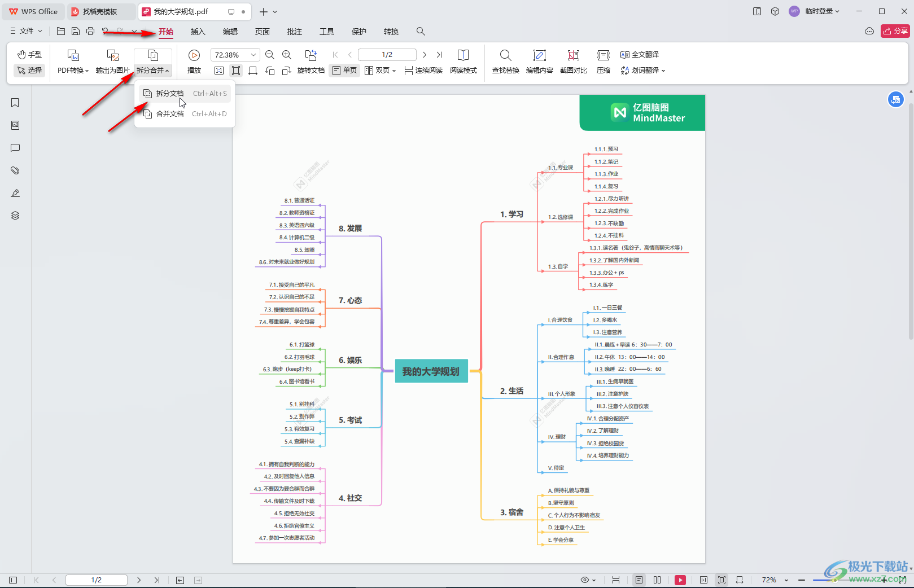Image resolution: width=914 pixels, height=588 pixels.
Task: Open the attachments panel in left sidebar
Action: [x=15, y=170]
